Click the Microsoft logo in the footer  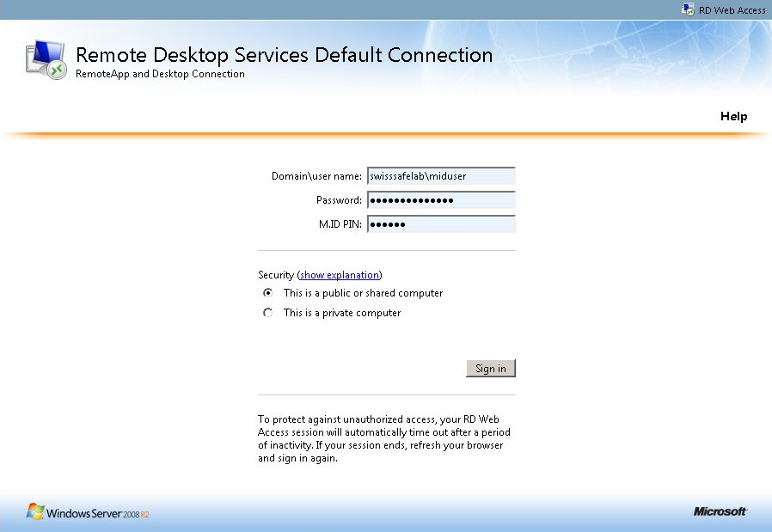coord(720,512)
